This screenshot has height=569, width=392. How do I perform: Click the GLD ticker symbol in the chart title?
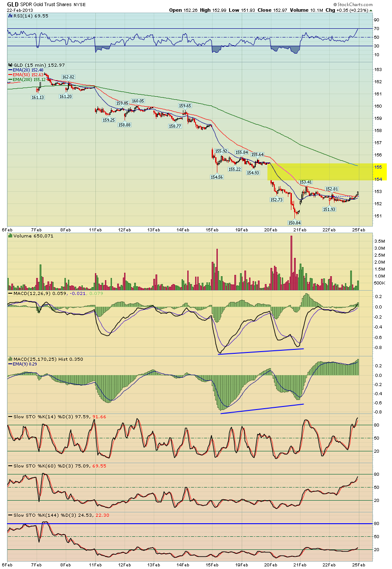point(13,4)
